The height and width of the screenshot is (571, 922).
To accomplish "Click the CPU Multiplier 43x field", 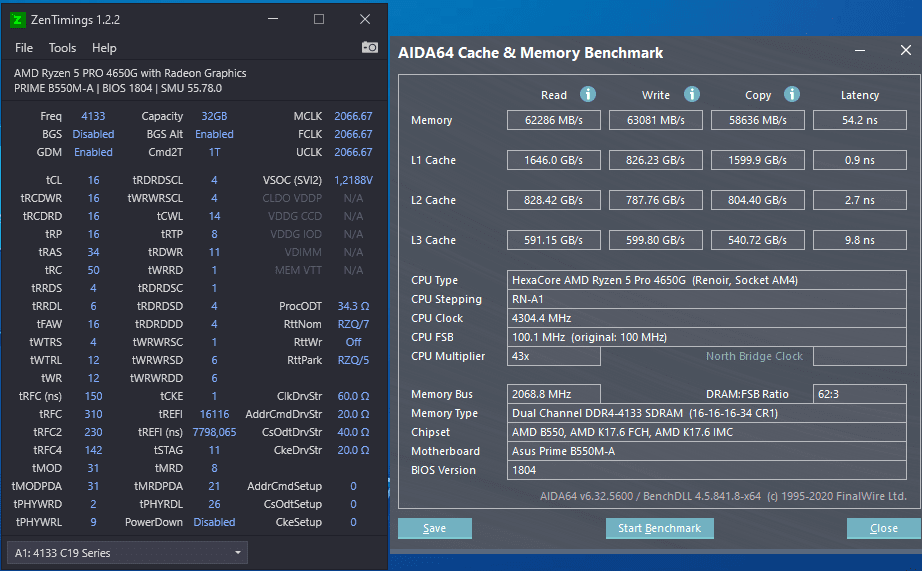I will pos(554,356).
